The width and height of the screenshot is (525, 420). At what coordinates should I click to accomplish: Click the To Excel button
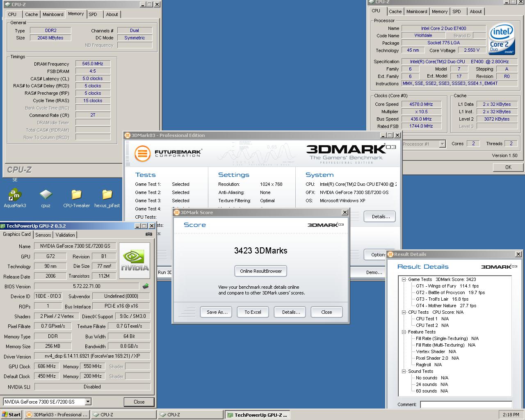(253, 312)
